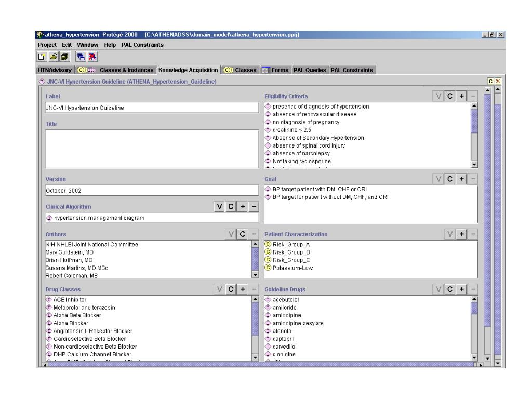This screenshot has width=532, height=399.
Task: Click the Version field showing October, 2002
Action: tap(152, 190)
